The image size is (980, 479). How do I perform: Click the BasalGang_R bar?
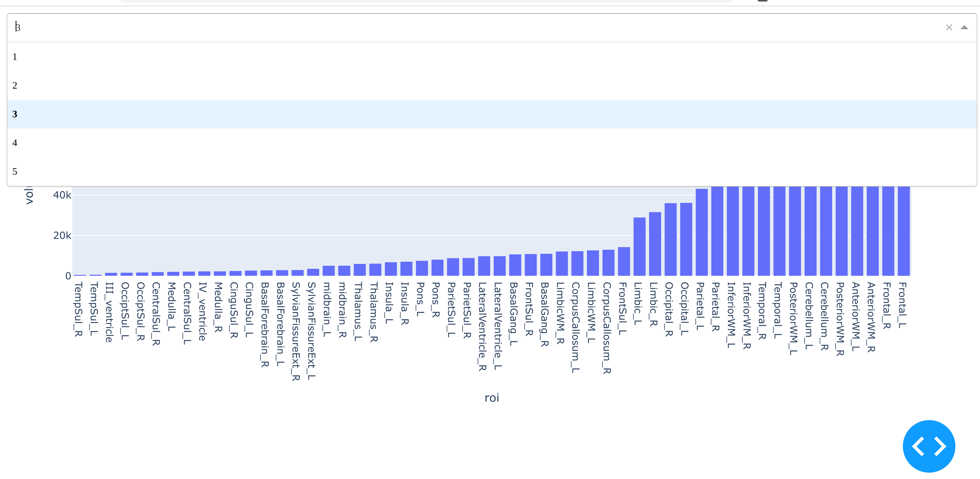[546, 265]
